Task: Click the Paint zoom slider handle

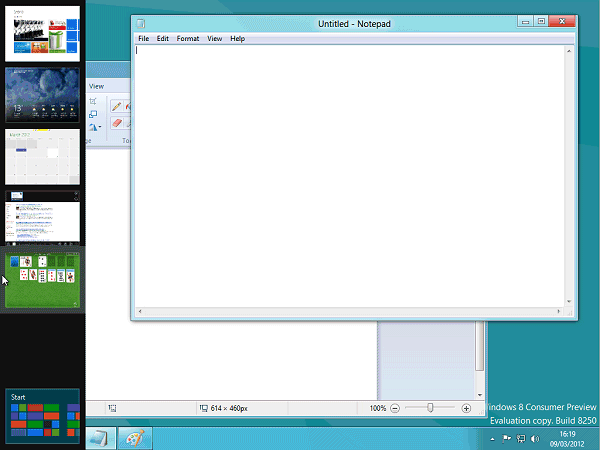Action: click(x=430, y=408)
